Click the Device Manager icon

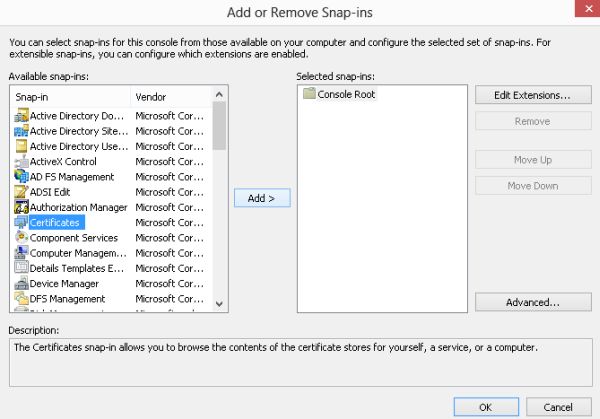(21, 283)
